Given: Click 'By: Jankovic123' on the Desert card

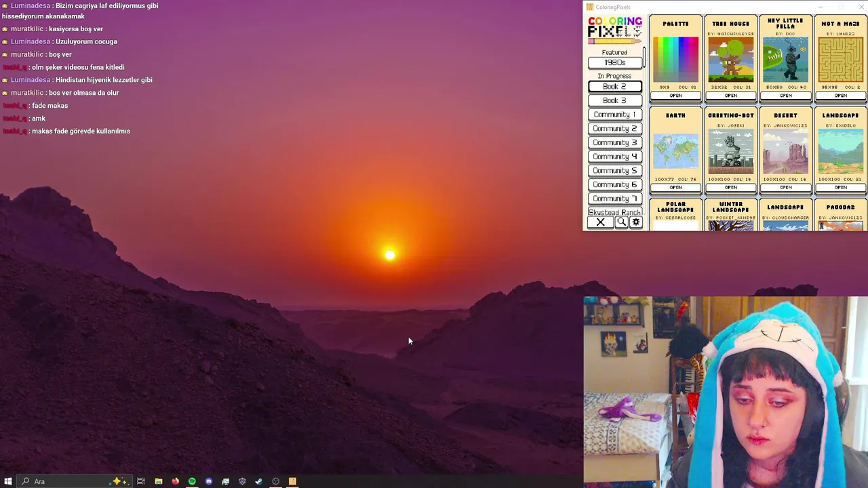Looking at the screenshot, I should [785, 125].
